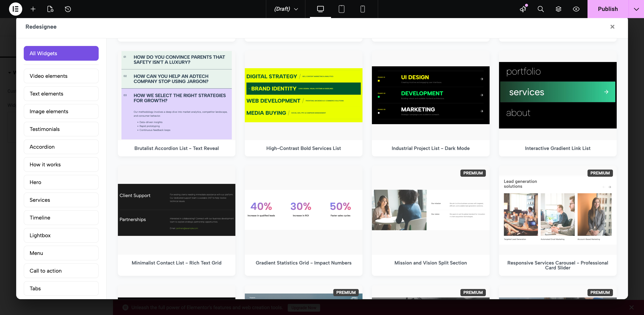Close the Redesignee modal
The height and width of the screenshot is (315, 644).
612,27
